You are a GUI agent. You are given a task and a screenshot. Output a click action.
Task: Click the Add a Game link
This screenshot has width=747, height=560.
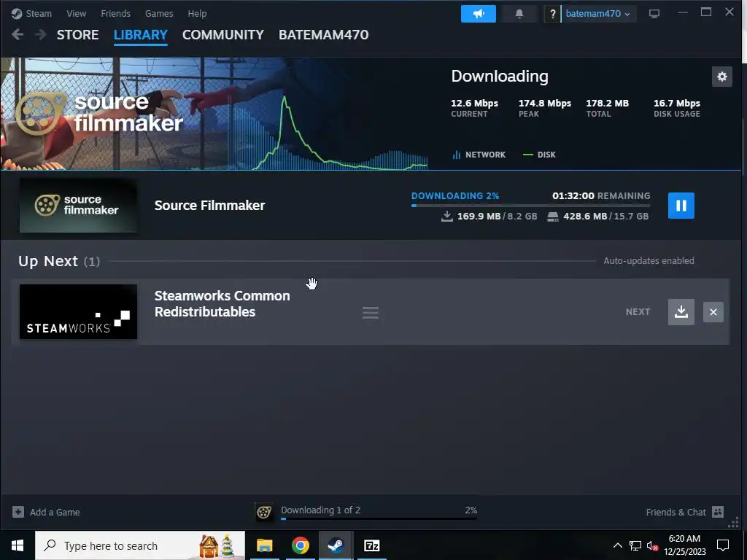(x=55, y=513)
